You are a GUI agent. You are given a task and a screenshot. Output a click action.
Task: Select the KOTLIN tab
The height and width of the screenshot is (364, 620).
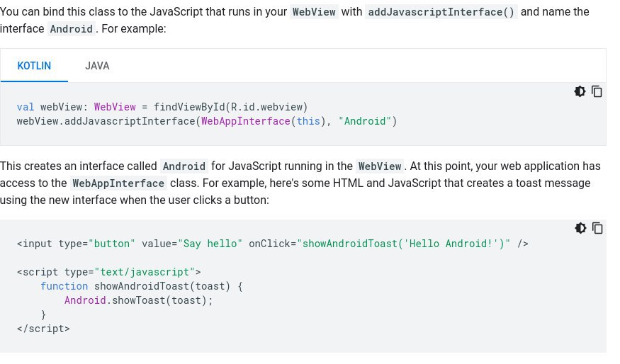34,66
